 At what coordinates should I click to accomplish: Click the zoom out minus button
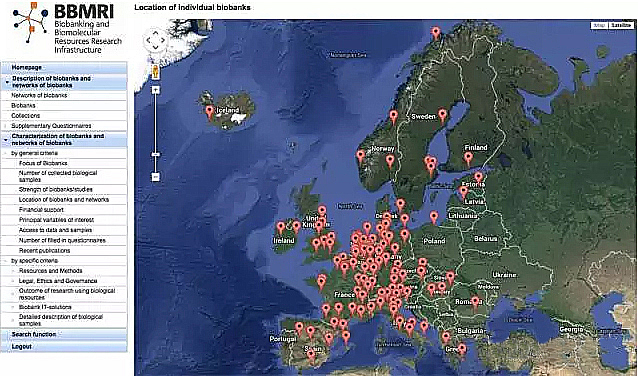click(x=155, y=177)
